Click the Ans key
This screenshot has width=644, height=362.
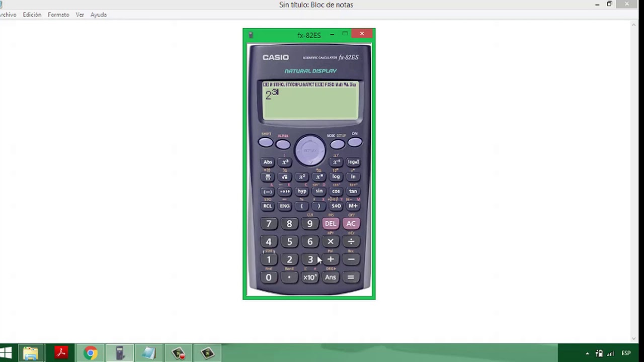pos(331,278)
